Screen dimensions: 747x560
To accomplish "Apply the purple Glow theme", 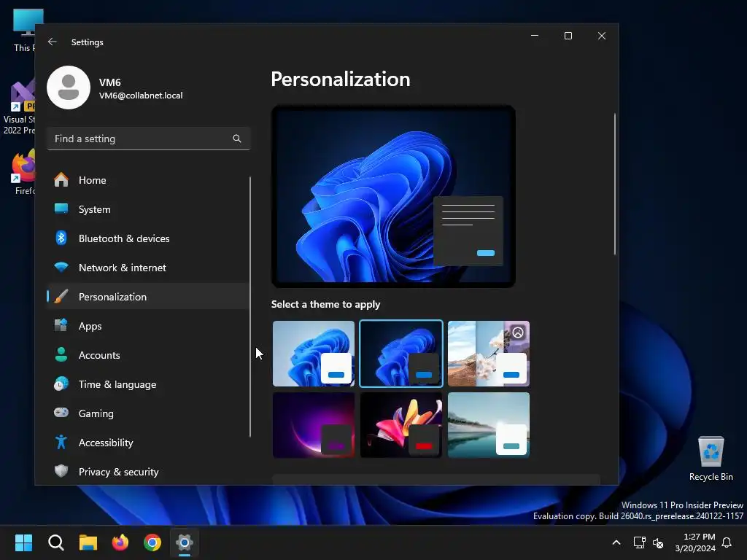I will tap(314, 425).
